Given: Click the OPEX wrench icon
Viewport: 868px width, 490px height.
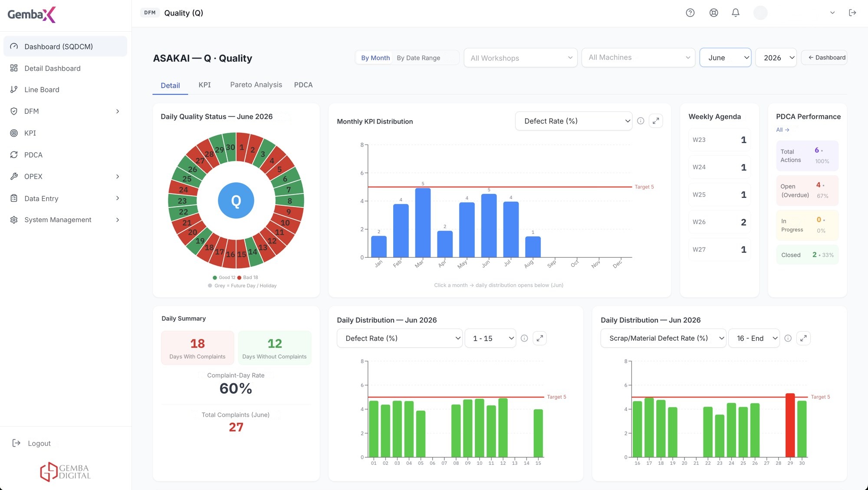Looking at the screenshot, I should [x=14, y=176].
